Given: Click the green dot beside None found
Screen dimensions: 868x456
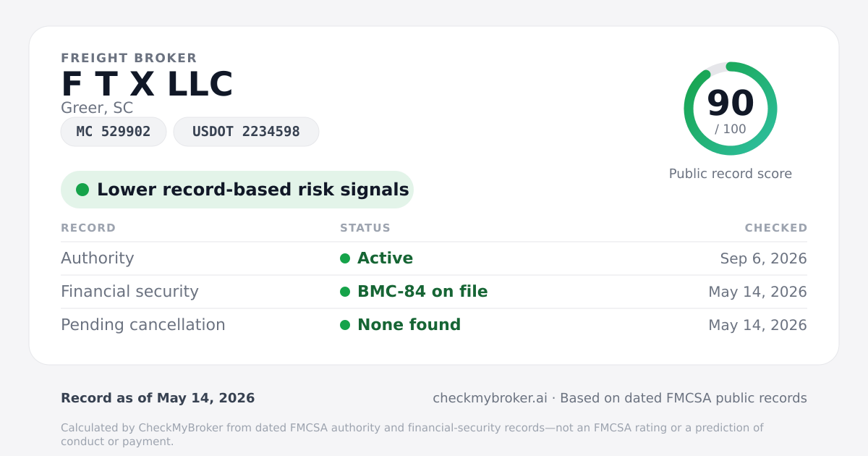Looking at the screenshot, I should tap(345, 325).
